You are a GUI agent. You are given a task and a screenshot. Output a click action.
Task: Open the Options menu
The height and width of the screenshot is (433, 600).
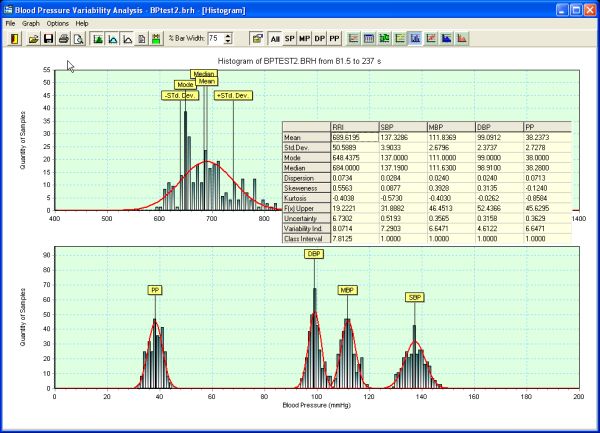click(58, 22)
